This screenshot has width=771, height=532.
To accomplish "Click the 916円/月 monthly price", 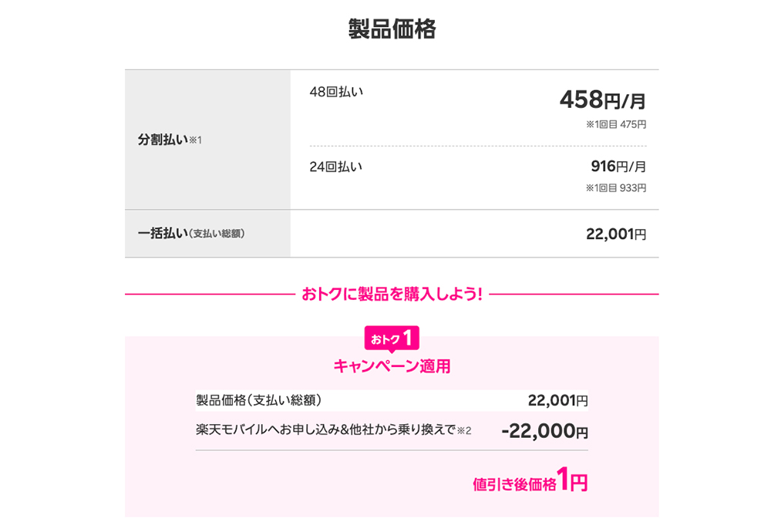I will [x=618, y=166].
